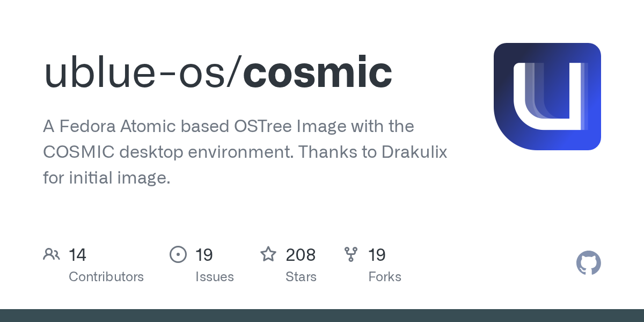The width and height of the screenshot is (644, 322).
Task: Click the contributor count 14
Action: [78, 255]
